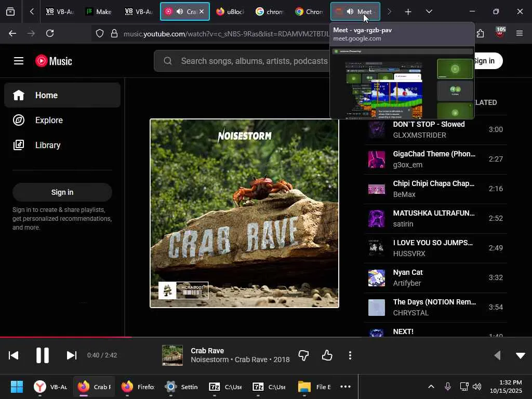Viewport: 532px width, 399px height.
Task: Switch to the first VB-Audio tab
Action: [60, 11]
